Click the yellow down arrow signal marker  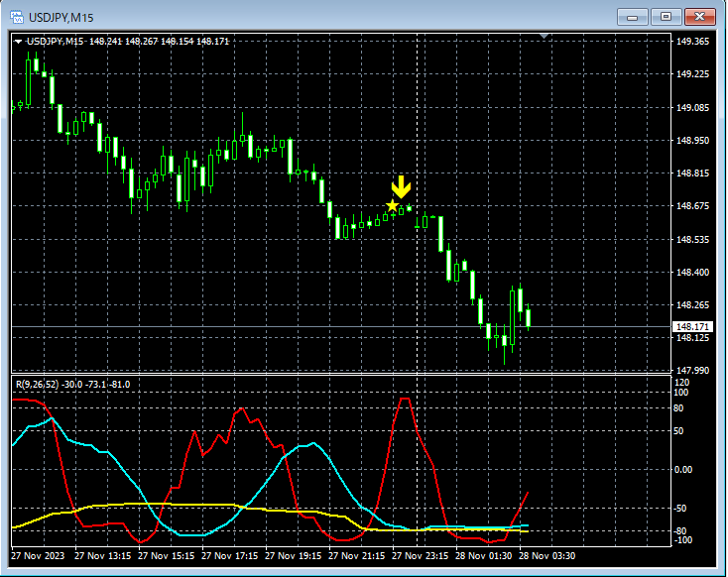pos(401,187)
